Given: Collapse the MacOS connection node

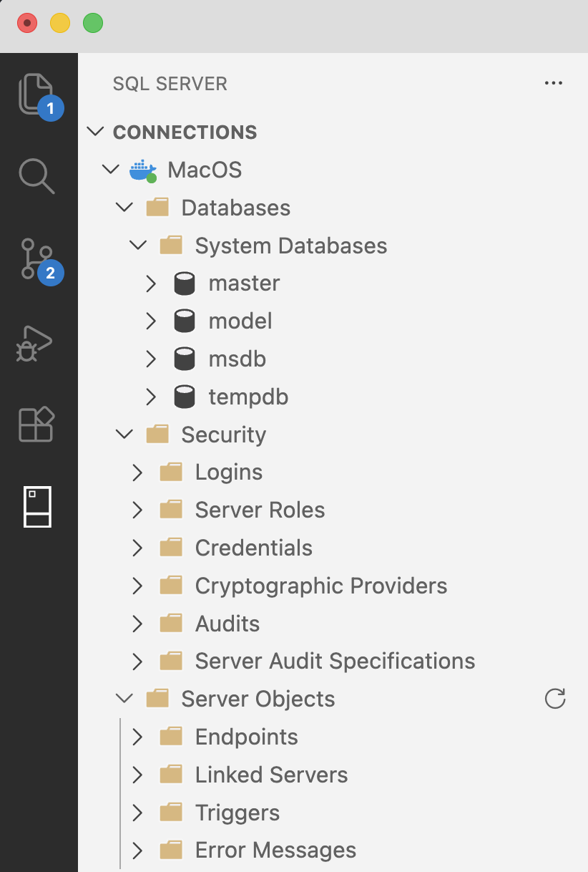Looking at the screenshot, I should pyautogui.click(x=111, y=170).
